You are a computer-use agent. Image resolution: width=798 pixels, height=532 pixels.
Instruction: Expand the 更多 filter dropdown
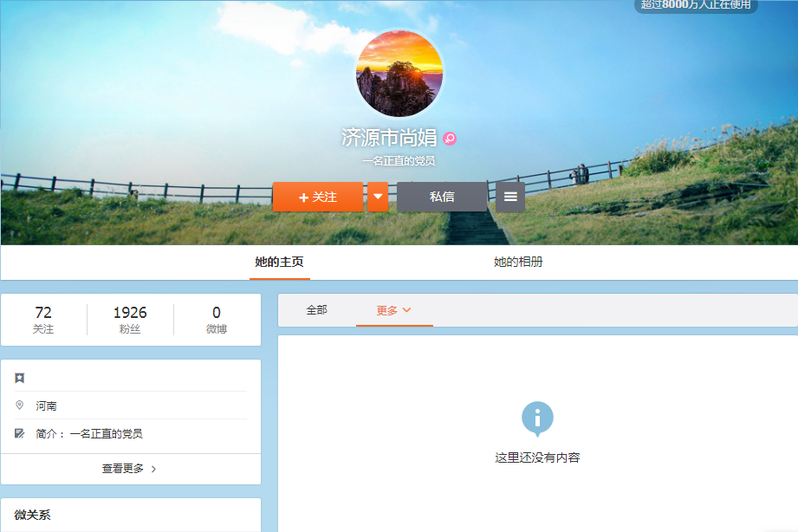click(393, 310)
